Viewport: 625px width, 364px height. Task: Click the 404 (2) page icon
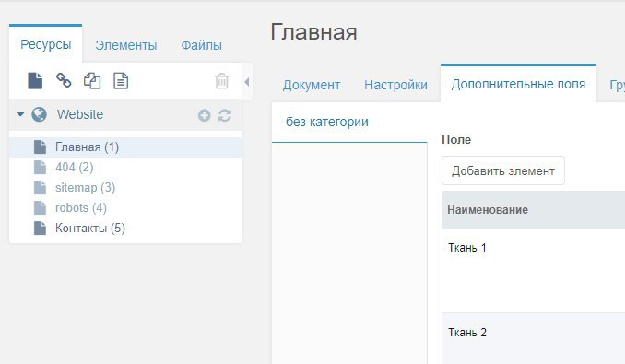pos(40,168)
